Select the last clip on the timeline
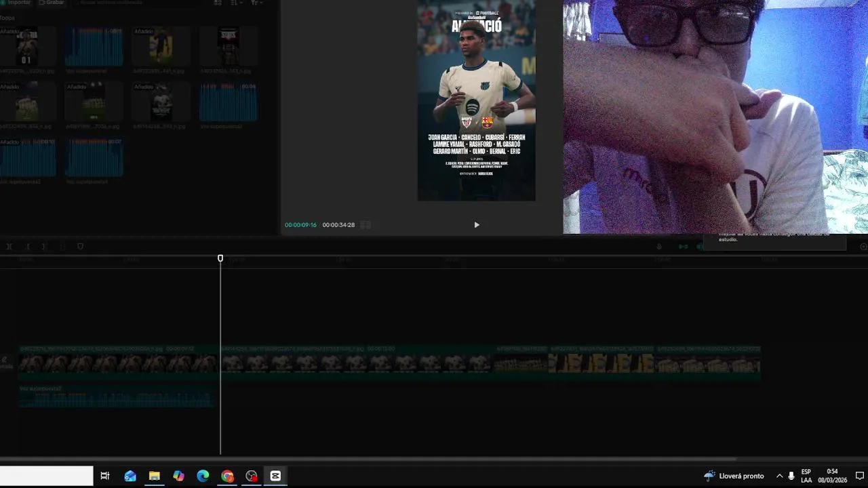 point(707,364)
